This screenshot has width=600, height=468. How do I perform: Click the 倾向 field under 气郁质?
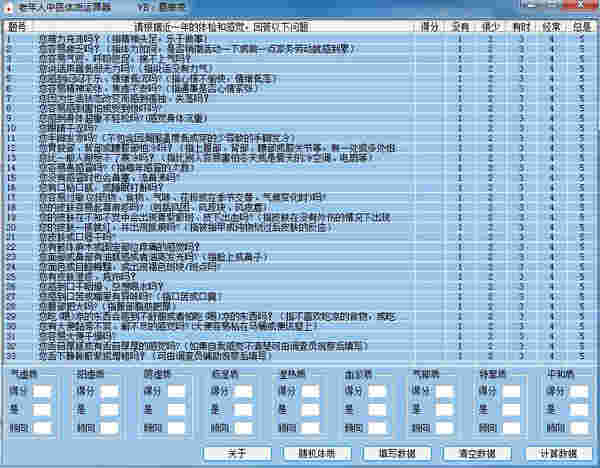pos(445,428)
